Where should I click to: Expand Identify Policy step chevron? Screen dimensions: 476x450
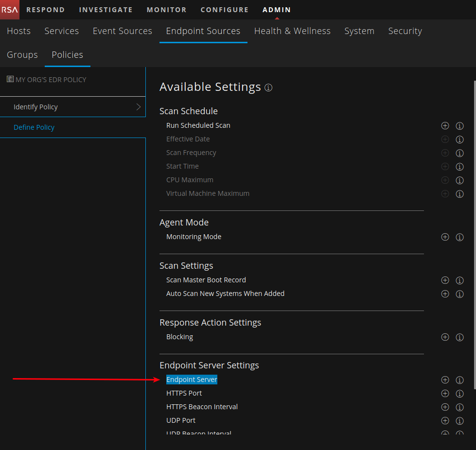coord(139,107)
